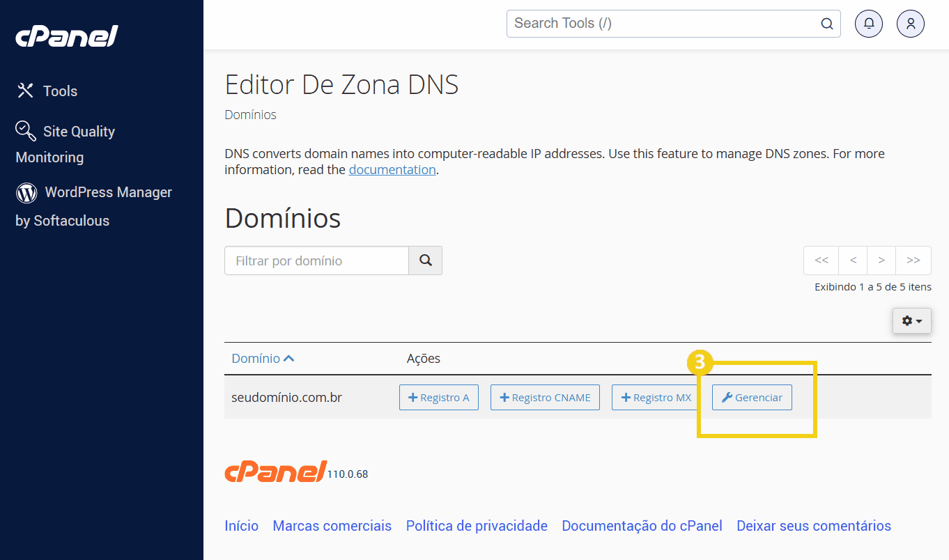949x560 pixels.
Task: Go to the previous page (<)
Action: coord(853,260)
